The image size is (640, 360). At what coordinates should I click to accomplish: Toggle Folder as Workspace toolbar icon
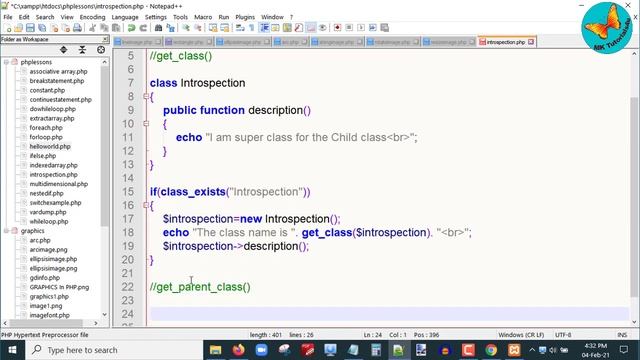click(x=311, y=28)
